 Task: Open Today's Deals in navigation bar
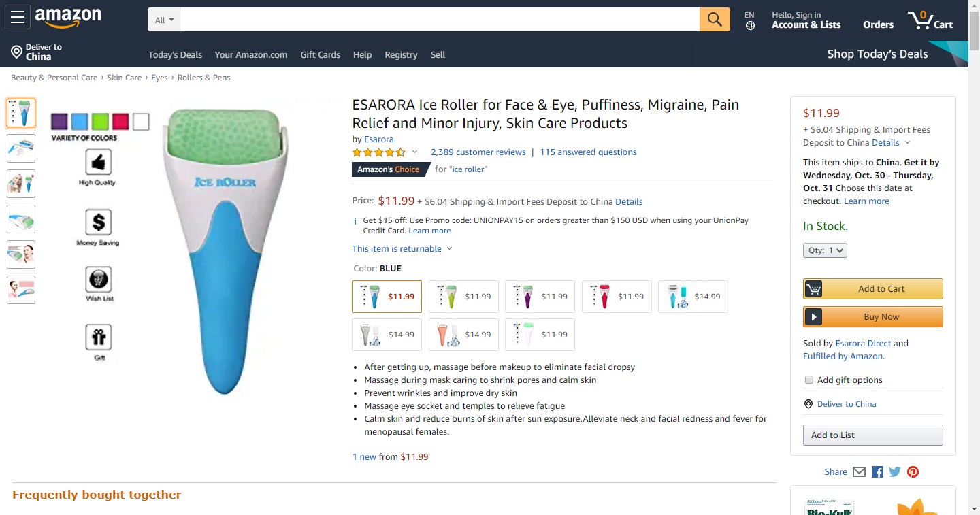pyautogui.click(x=175, y=55)
